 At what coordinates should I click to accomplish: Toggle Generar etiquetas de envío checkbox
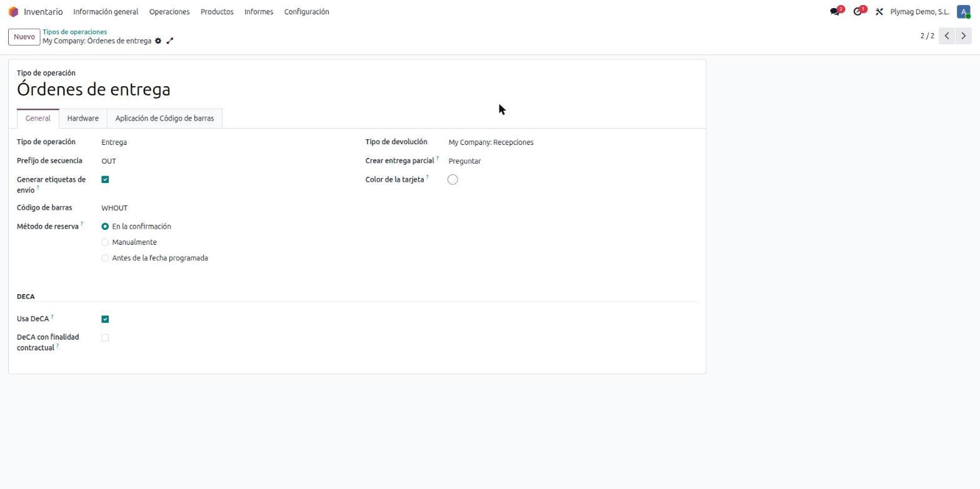coord(105,180)
